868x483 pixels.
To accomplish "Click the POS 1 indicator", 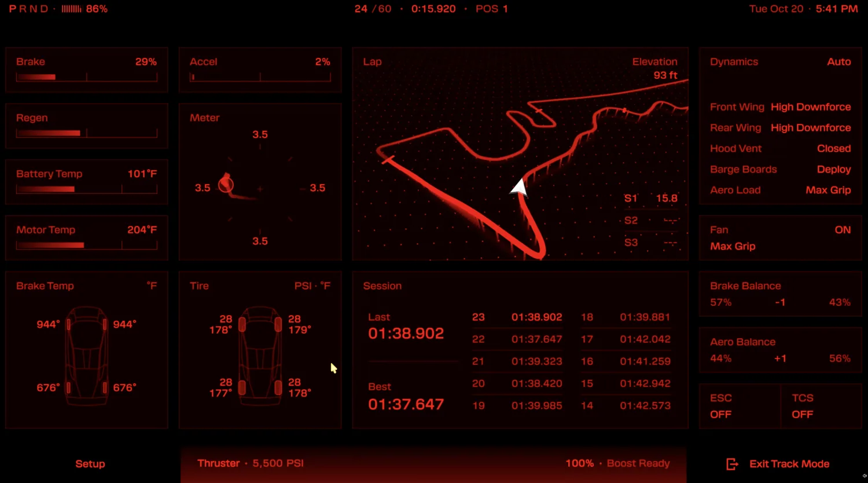I will pyautogui.click(x=492, y=9).
